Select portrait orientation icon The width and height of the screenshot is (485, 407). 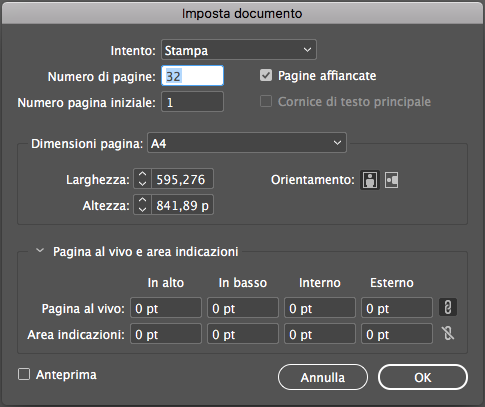(370, 180)
